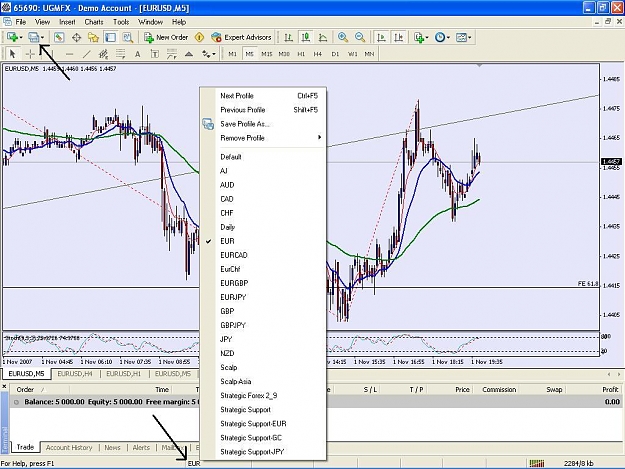This screenshot has width=625, height=469.
Task: Switch to line chart icon
Action: [323, 37]
